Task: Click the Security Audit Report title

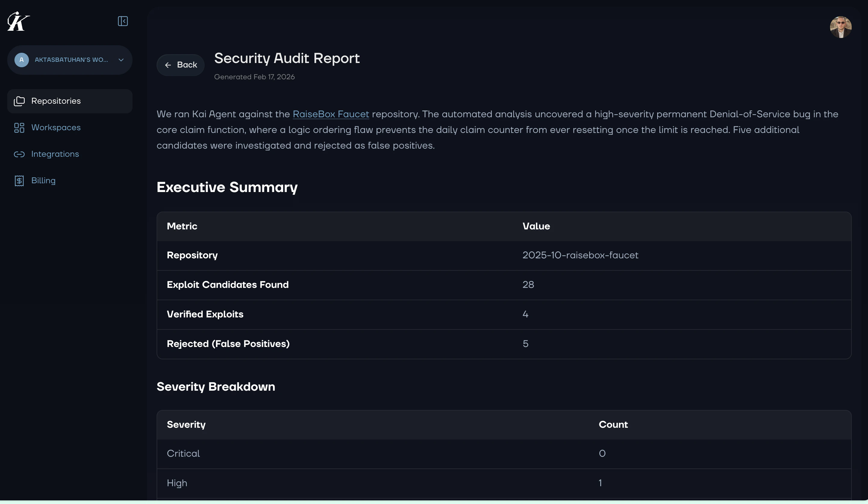Action: tap(287, 58)
